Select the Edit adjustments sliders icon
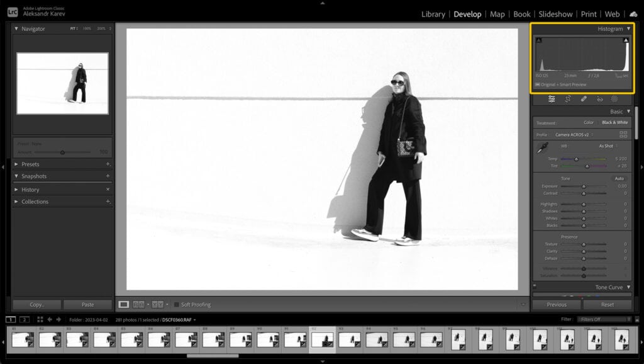644x364 pixels. [x=552, y=99]
